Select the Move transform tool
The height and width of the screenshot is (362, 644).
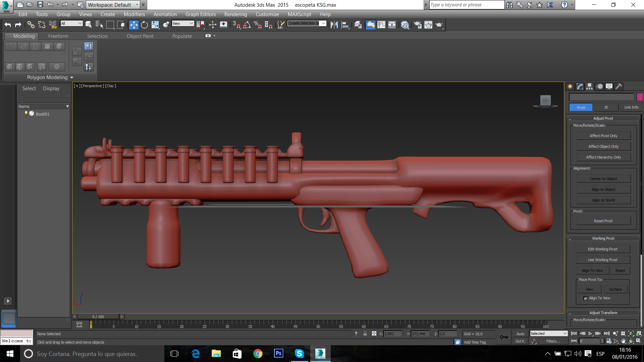pyautogui.click(x=133, y=24)
